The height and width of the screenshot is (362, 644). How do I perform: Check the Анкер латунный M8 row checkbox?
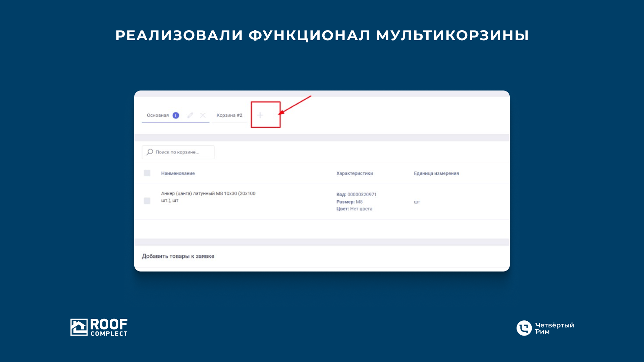coord(147,201)
